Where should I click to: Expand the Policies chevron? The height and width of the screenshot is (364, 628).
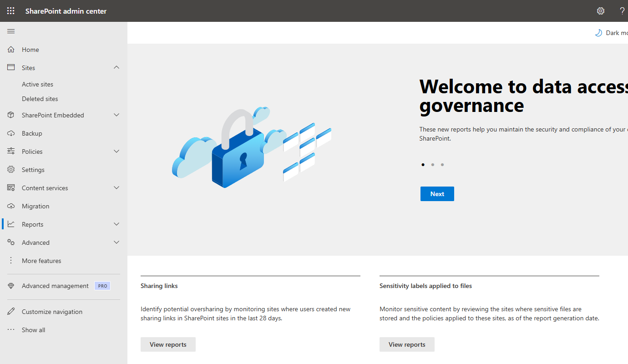click(116, 152)
